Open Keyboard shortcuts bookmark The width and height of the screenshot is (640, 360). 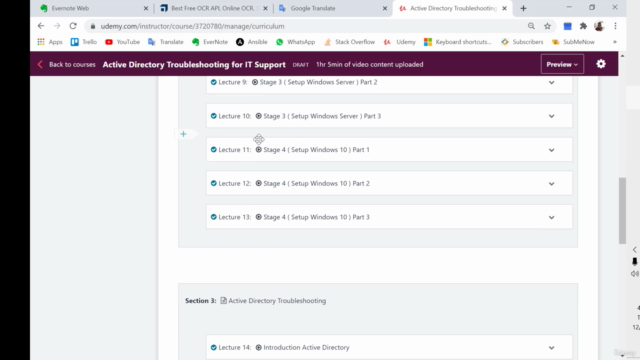point(458,42)
